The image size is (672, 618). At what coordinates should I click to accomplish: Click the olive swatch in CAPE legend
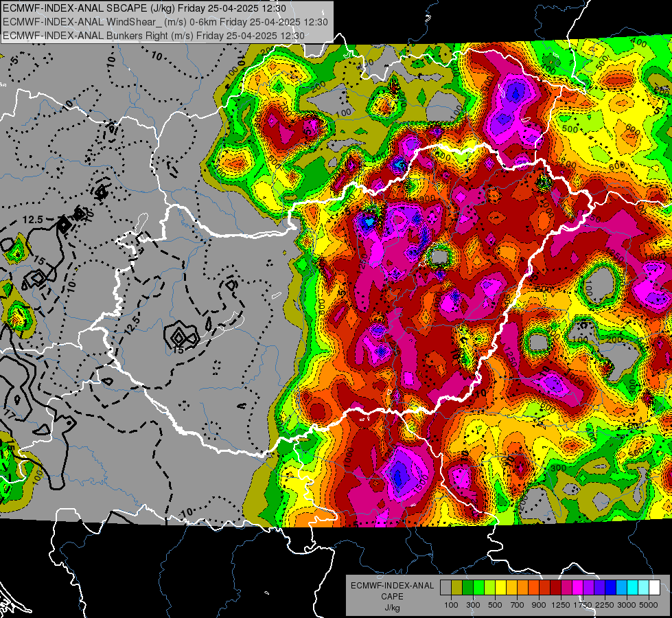[x=457, y=587]
